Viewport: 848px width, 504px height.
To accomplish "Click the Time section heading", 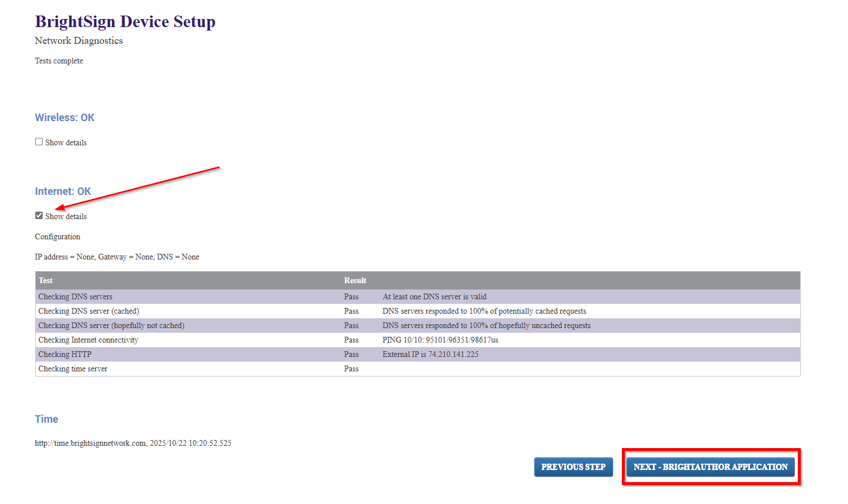I will [x=46, y=419].
